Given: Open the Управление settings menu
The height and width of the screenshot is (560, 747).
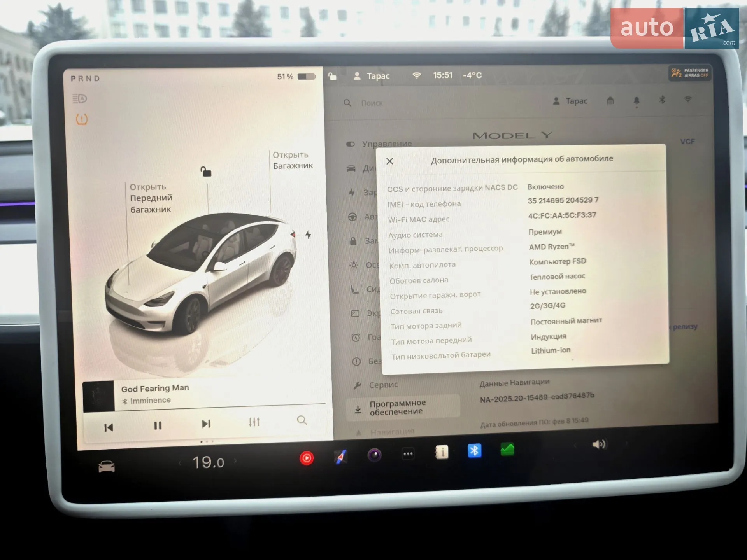Looking at the screenshot, I should tap(379, 144).
